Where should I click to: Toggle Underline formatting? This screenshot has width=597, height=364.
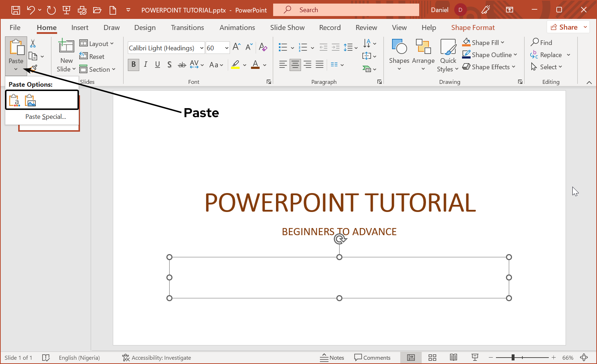pos(157,65)
